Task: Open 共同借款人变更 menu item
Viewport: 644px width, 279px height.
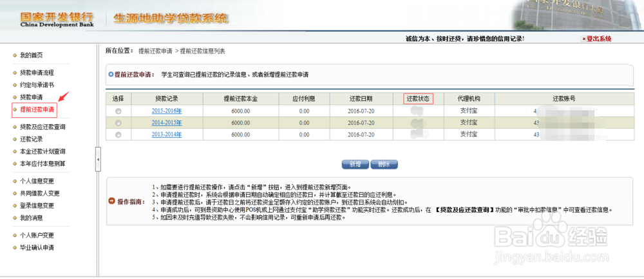Action: (40, 193)
